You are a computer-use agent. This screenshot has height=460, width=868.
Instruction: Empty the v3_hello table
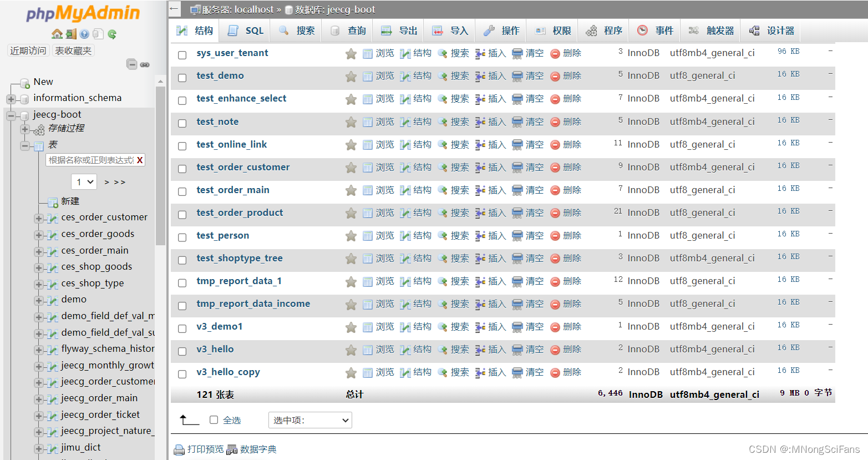[534, 349]
